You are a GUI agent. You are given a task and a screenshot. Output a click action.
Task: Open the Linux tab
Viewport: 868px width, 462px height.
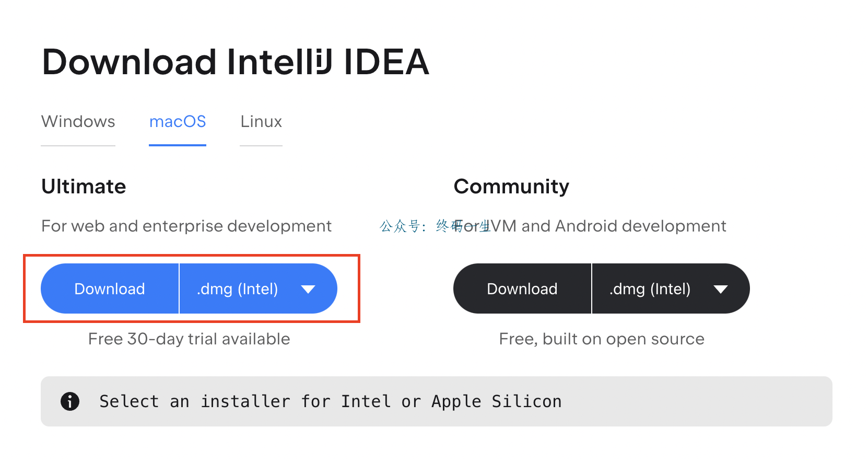coord(261,122)
